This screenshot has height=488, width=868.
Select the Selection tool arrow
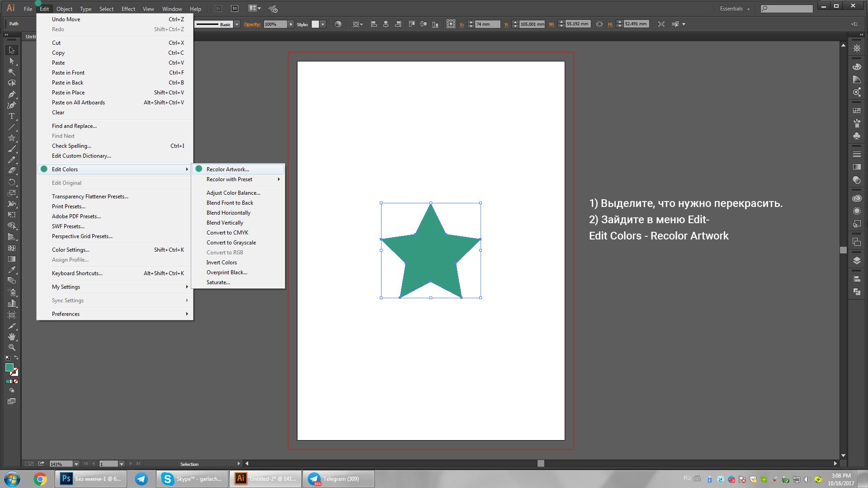point(12,50)
